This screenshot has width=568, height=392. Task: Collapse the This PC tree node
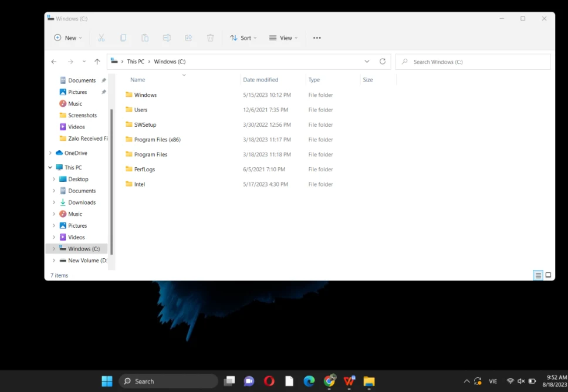click(50, 167)
